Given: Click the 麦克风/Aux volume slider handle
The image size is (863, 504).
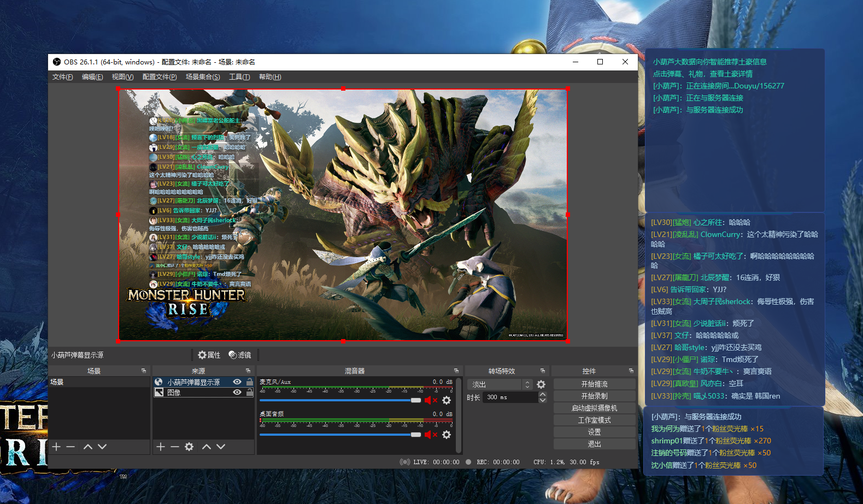Looking at the screenshot, I should pyautogui.click(x=416, y=400).
